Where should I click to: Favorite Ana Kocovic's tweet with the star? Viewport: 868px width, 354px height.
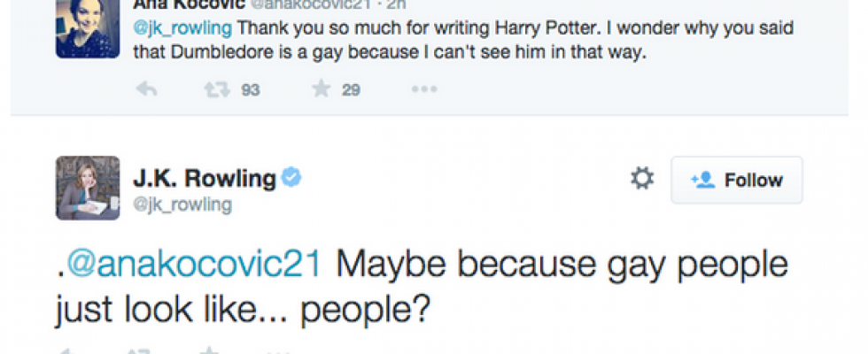click(x=322, y=89)
